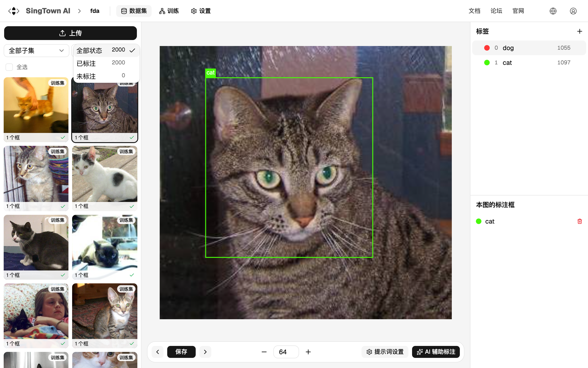This screenshot has height=368, width=588.
Task: Add a new label with plus icon
Action: tap(580, 32)
